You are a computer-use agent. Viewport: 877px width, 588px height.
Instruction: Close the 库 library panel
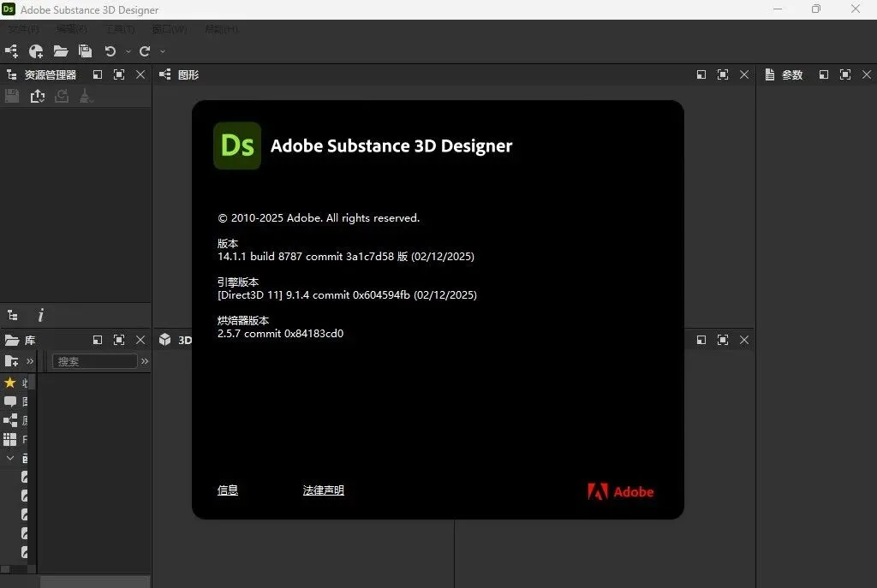(x=140, y=340)
